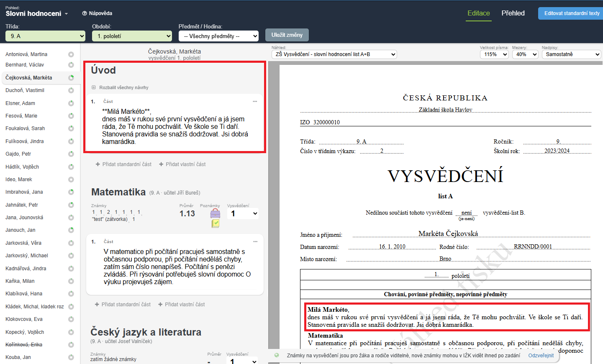
Task: Open the Velikost písma dropdown showing 115%
Action: [x=494, y=54]
